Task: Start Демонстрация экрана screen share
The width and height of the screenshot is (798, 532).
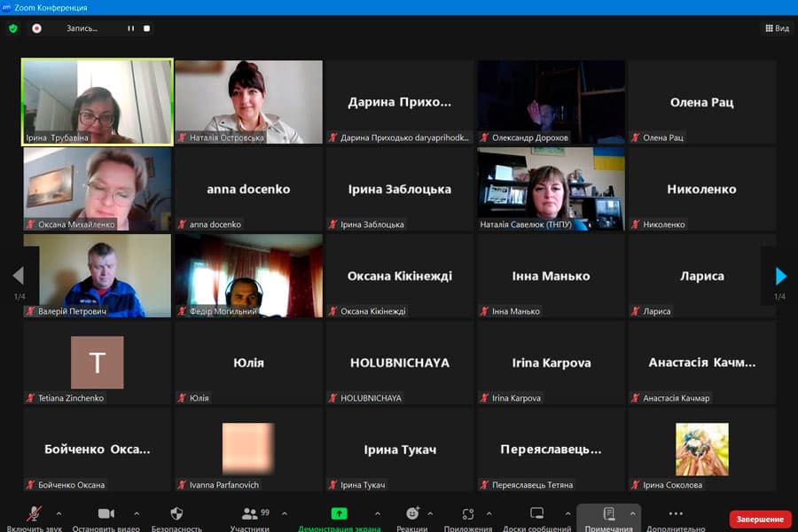Action: [340, 518]
